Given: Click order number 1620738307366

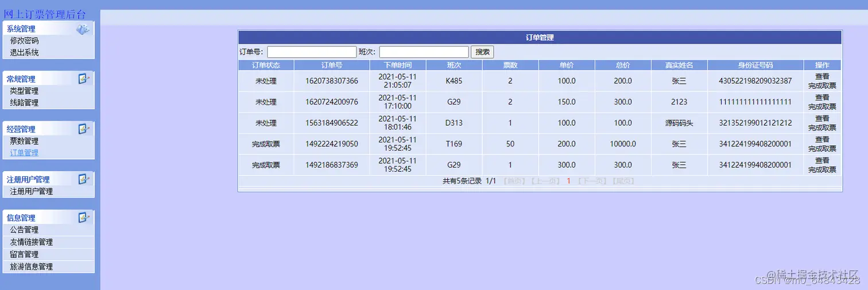Looking at the screenshot, I should pyautogui.click(x=332, y=81).
